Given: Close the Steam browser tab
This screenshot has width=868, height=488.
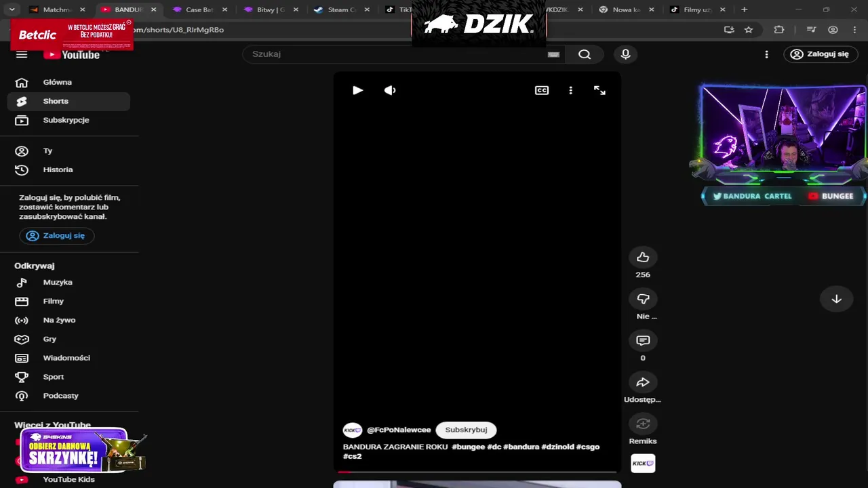Looking at the screenshot, I should click(367, 9).
